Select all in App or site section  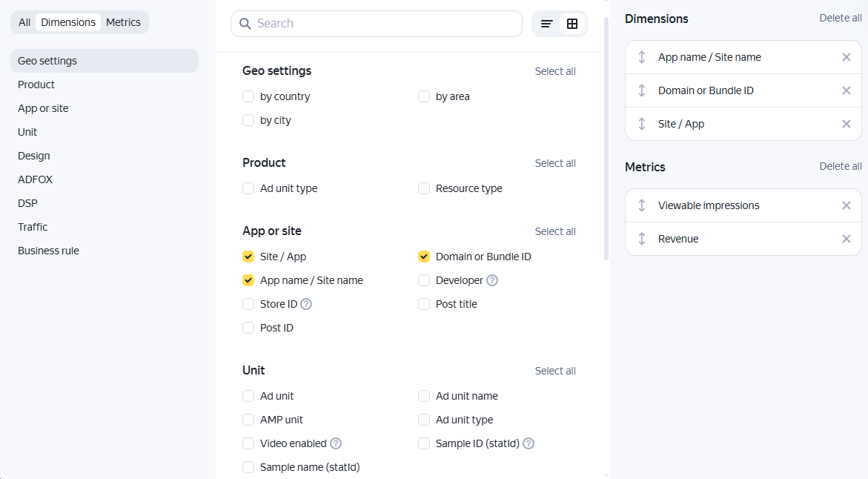(555, 231)
